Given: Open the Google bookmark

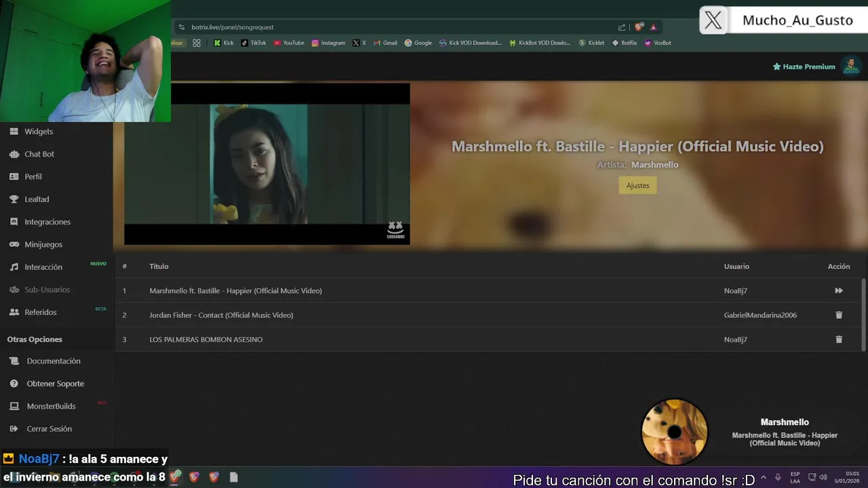Looking at the screenshot, I should pos(418,43).
